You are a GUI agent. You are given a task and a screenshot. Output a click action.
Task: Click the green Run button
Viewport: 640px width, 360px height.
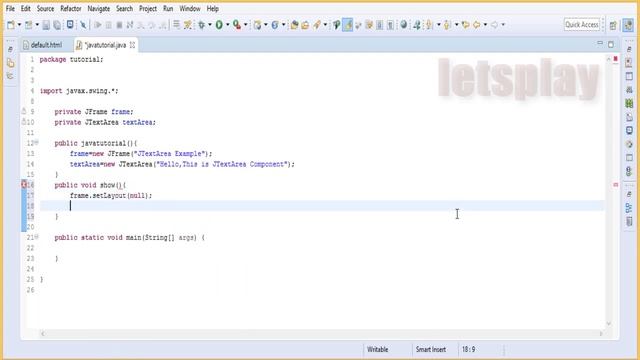point(219,25)
